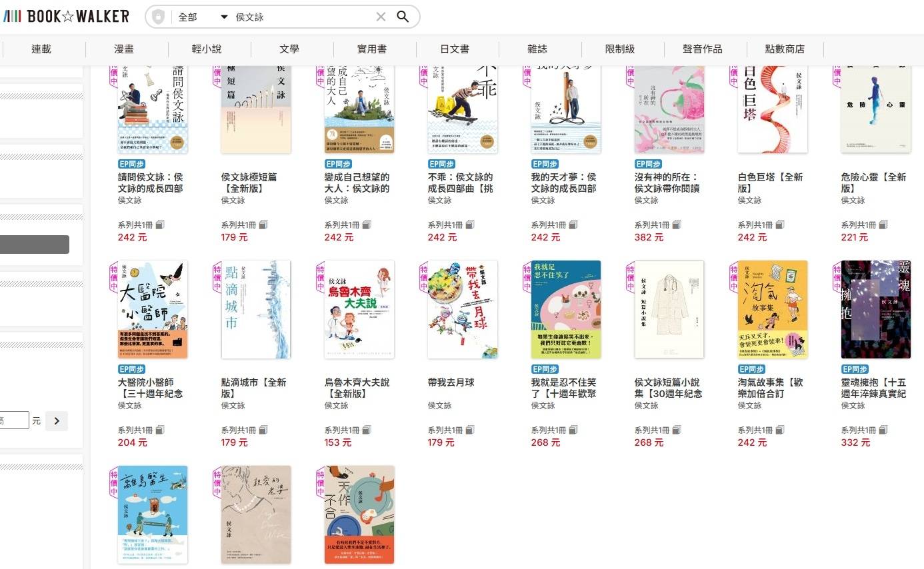The height and width of the screenshot is (569, 924).
Task: Click EP同步 badge under 請問侯文詠
Action: [132, 164]
